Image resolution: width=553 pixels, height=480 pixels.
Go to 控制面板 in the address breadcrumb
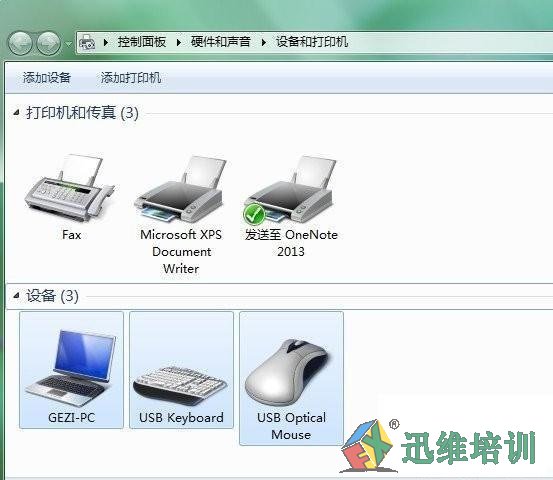[x=142, y=42]
